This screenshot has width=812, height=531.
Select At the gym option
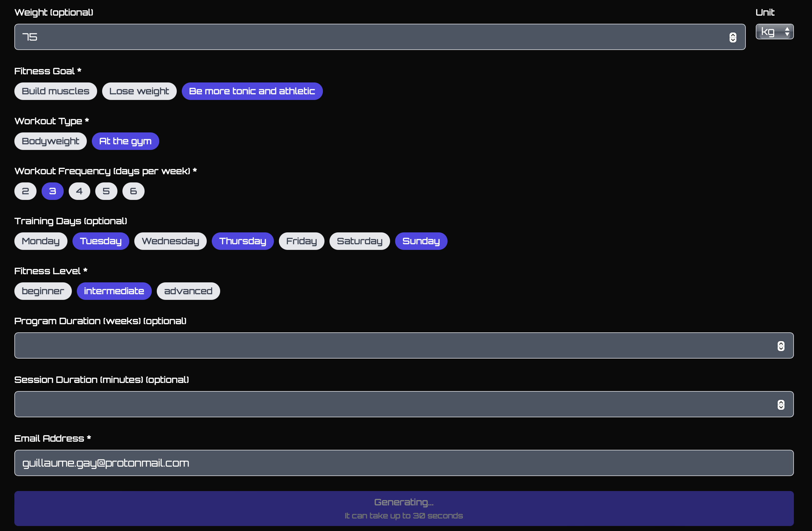125,141
